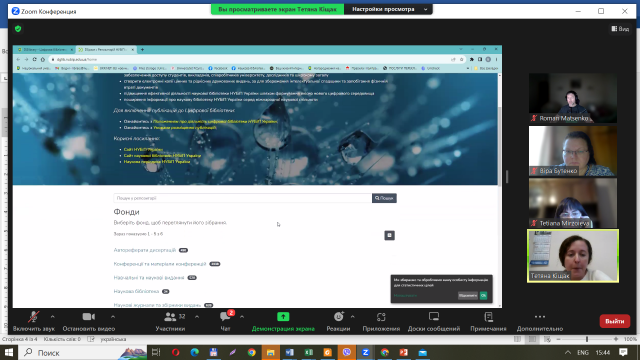The width and height of the screenshot is (640, 360).
Task: Open PowerPoint from taskbar
Action: tap(404, 352)
